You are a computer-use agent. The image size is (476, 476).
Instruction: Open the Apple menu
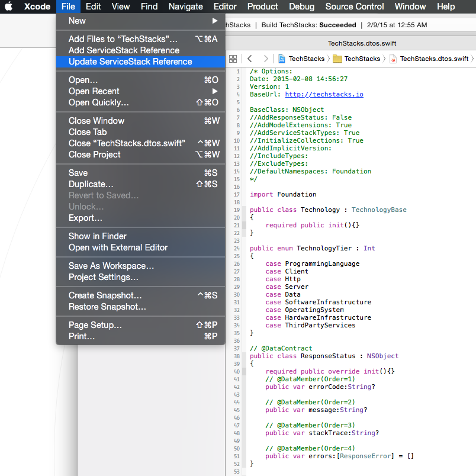pyautogui.click(x=9, y=7)
